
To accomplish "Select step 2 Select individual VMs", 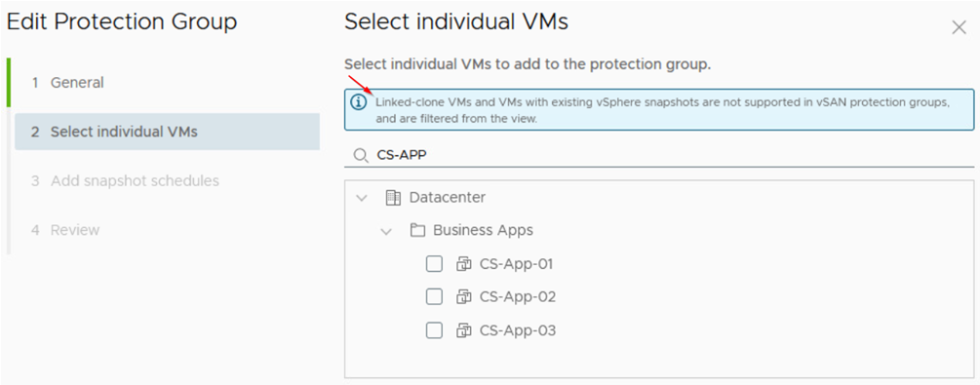I will 167,132.
